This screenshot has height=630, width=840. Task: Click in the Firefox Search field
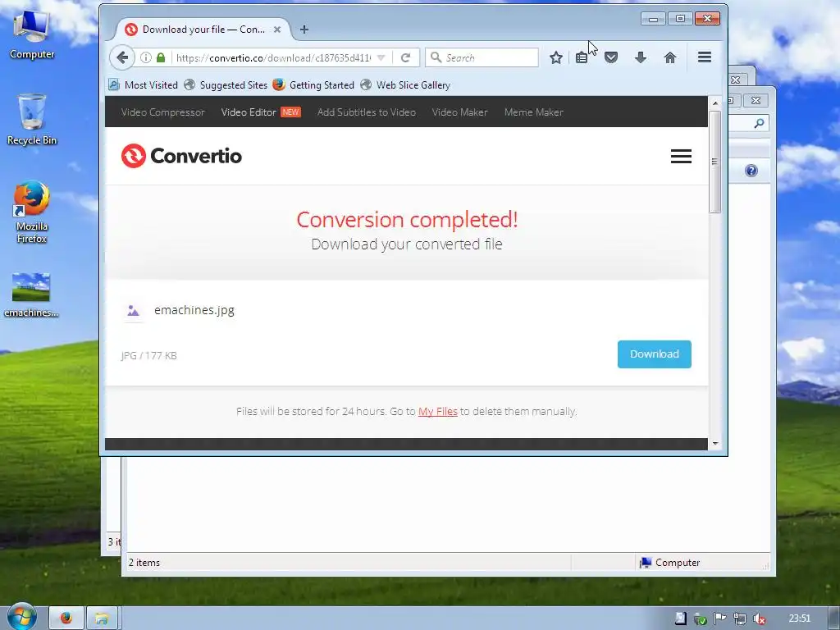[482, 57]
